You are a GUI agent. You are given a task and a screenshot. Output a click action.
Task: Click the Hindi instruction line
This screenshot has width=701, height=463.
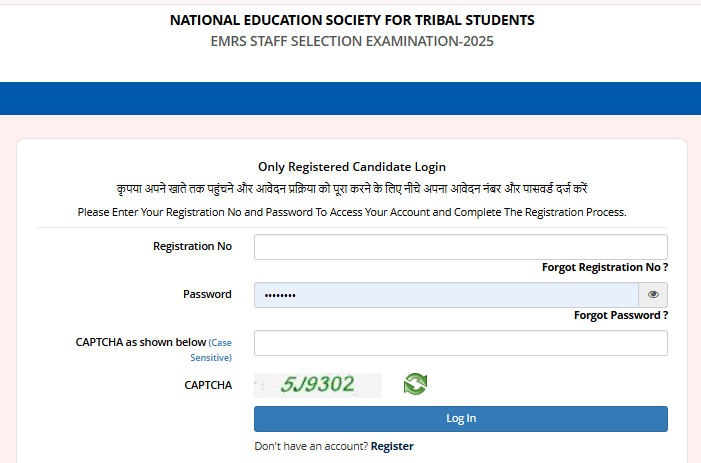coord(352,189)
